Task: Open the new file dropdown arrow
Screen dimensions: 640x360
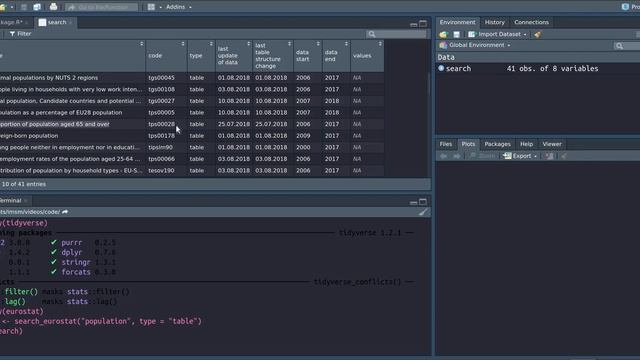Action: (x=12, y=7)
